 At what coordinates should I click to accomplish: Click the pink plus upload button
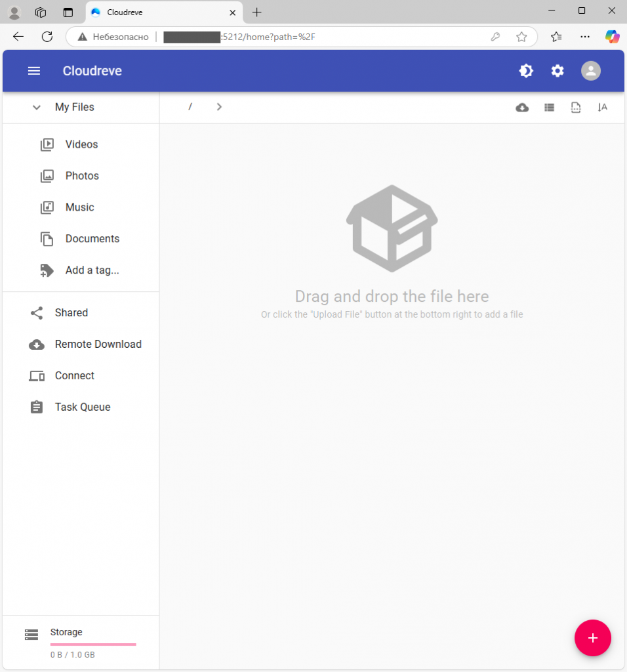(593, 638)
